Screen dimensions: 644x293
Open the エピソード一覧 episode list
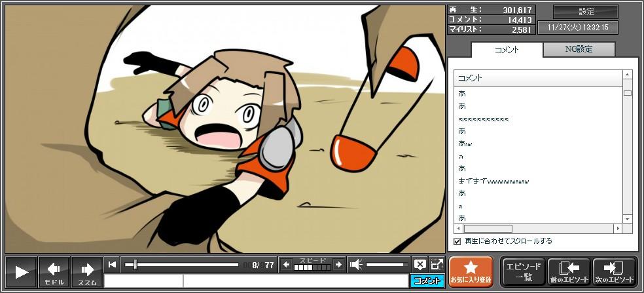coord(523,271)
